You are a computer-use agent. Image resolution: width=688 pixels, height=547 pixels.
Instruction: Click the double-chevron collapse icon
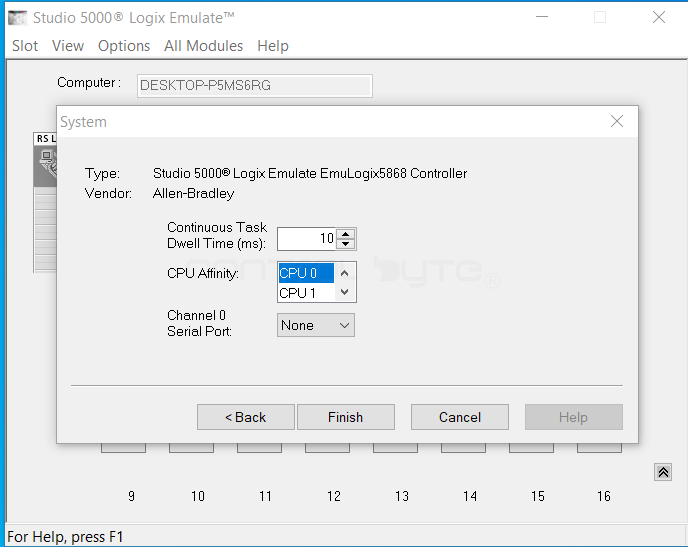(x=663, y=472)
